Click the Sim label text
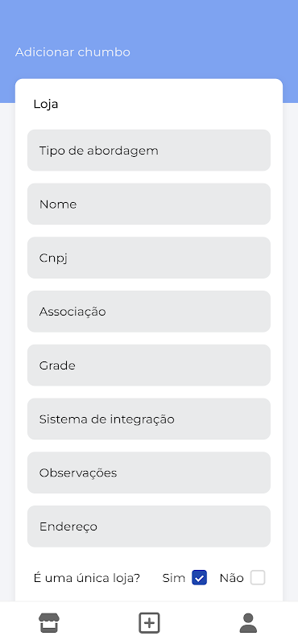 [174, 578]
